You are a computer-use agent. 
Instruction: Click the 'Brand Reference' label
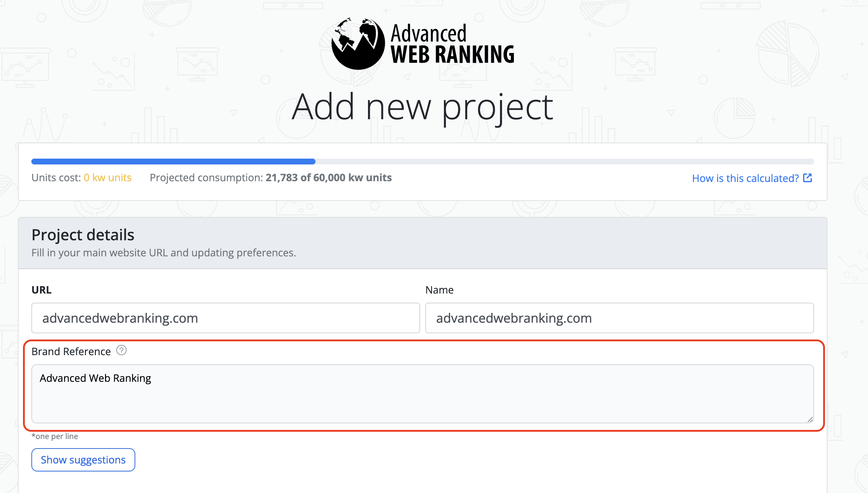[x=71, y=352]
